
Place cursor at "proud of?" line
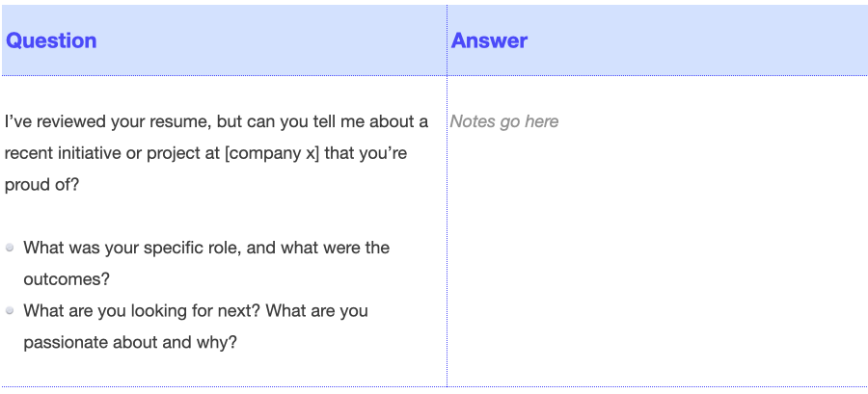42,185
